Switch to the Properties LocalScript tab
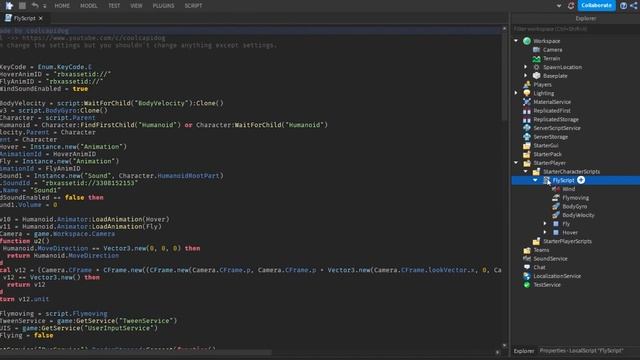This screenshot has width=640, height=360. tap(581, 351)
